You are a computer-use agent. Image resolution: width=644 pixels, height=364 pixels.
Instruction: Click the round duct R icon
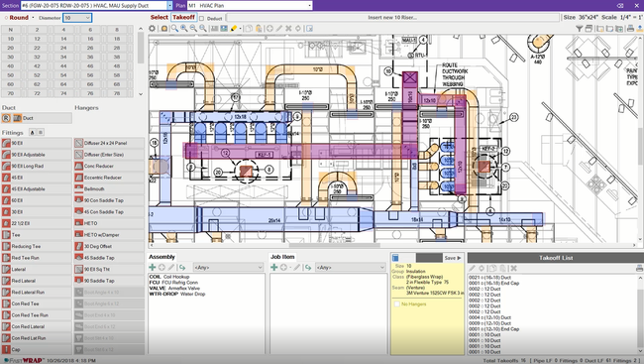[6, 118]
